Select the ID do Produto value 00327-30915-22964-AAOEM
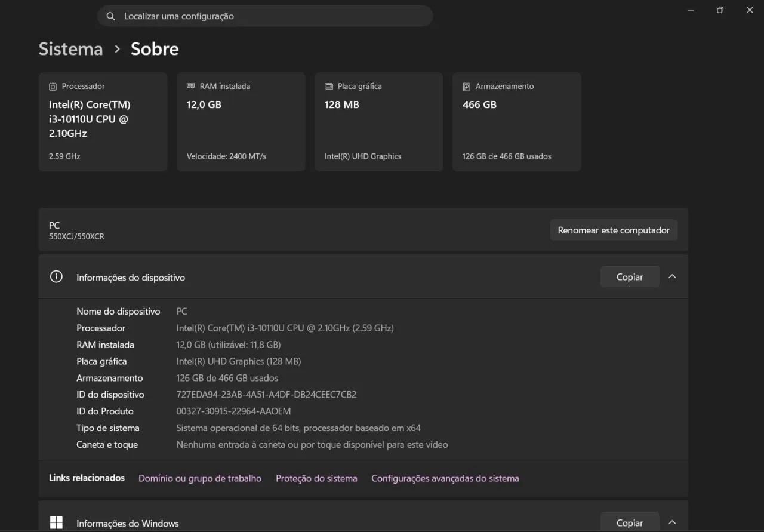Screen dimensions: 764x532 (233, 411)
